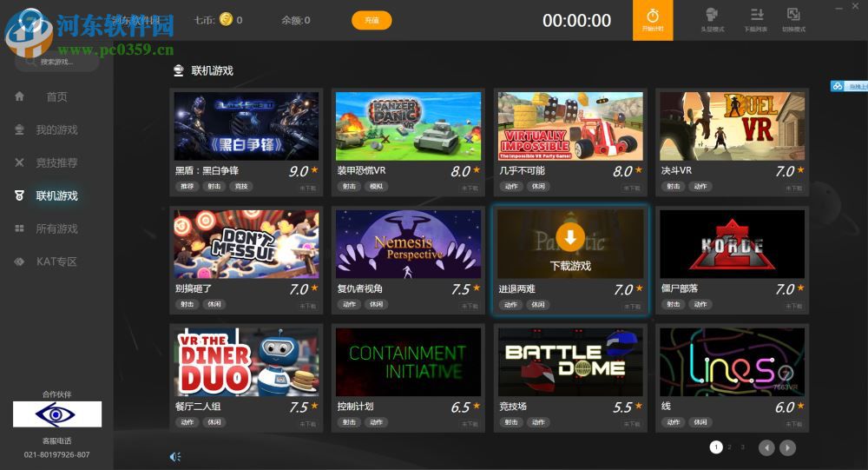This screenshot has width=868, height=470.
Task: Click 推荐 tag on 黑盾：黑白争锋
Action: pos(187,186)
